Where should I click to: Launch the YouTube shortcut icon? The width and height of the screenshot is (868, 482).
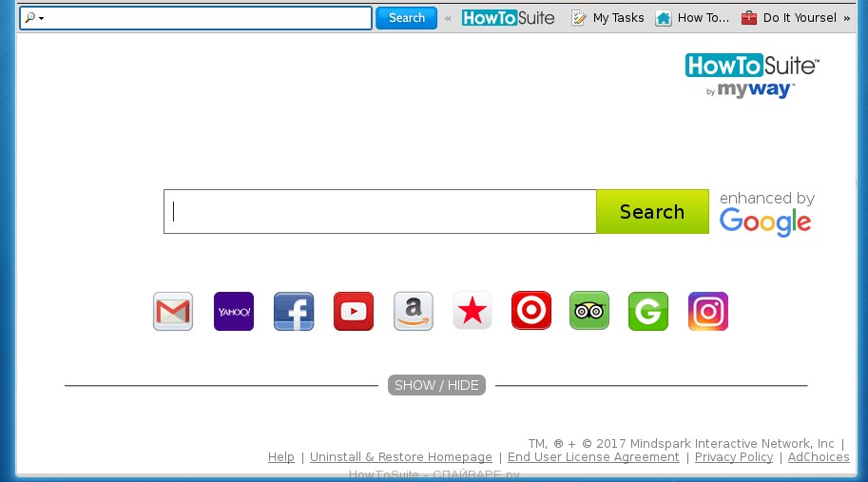[x=354, y=312]
